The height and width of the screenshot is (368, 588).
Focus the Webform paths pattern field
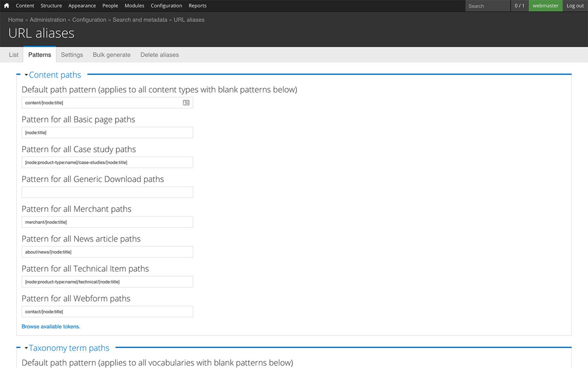coord(107,311)
